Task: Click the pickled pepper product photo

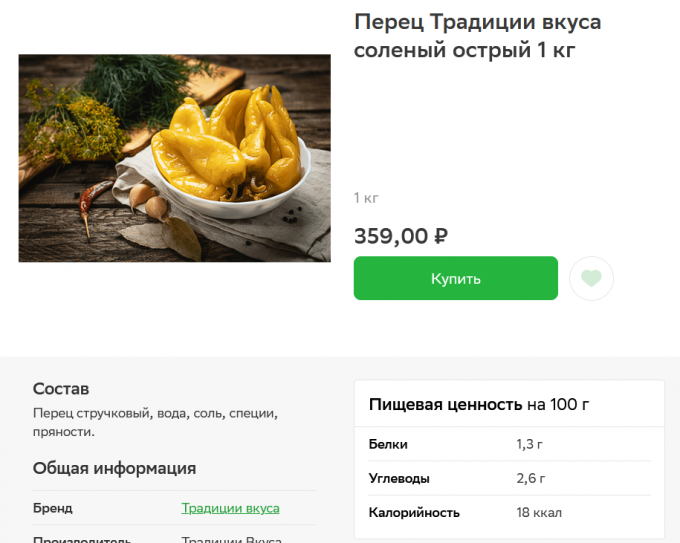Action: click(174, 158)
